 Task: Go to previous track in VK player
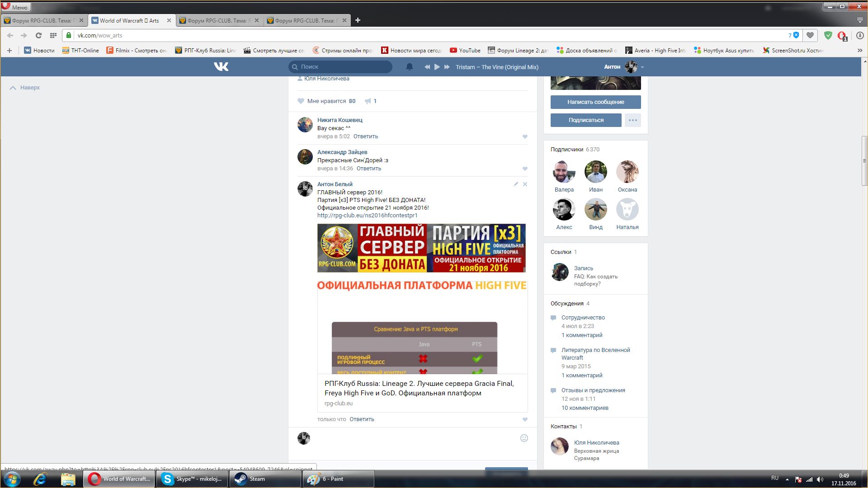click(427, 67)
